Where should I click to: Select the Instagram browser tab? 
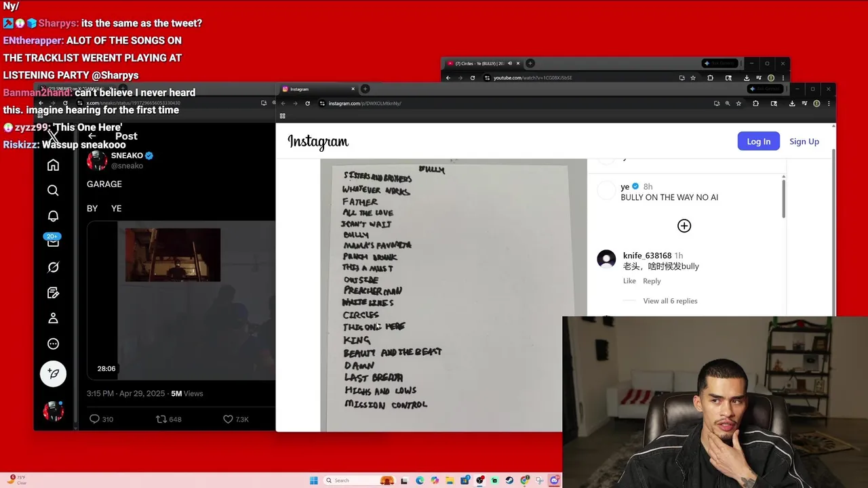pos(318,89)
